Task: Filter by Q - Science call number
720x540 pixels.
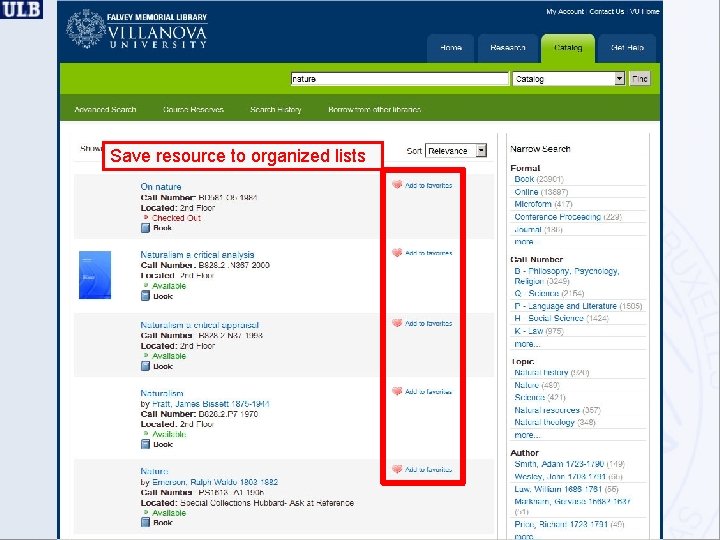Action: pos(536,293)
